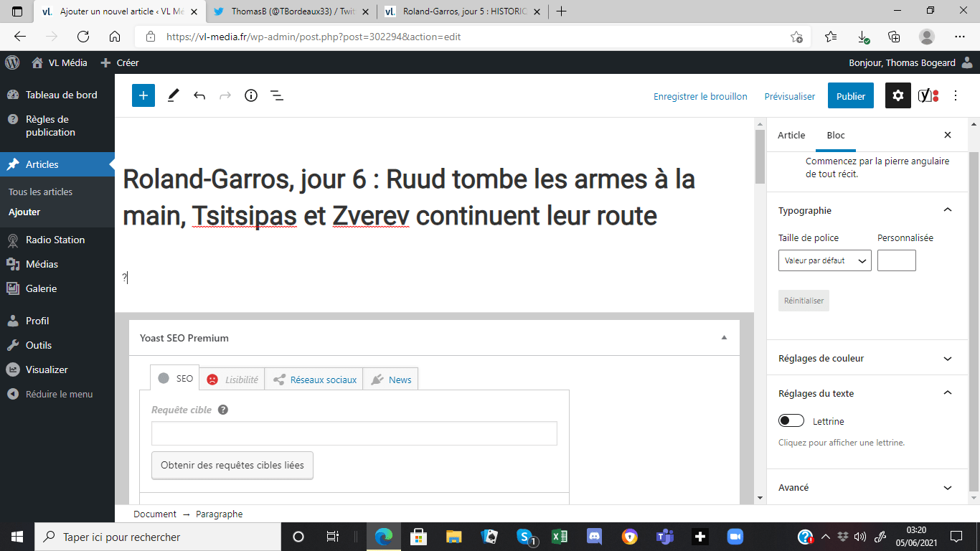Undo last change with the undo arrow
This screenshot has width=980, height=551.
pos(199,95)
